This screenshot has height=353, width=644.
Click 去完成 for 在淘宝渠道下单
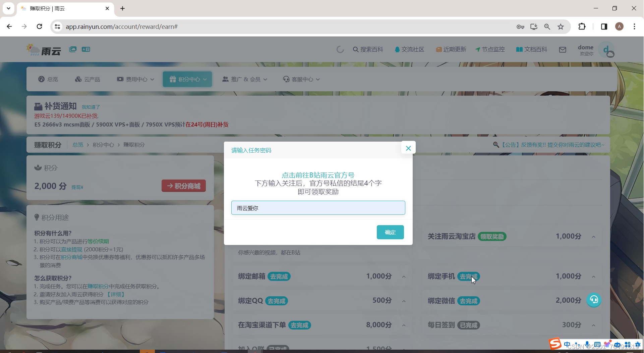coord(300,325)
